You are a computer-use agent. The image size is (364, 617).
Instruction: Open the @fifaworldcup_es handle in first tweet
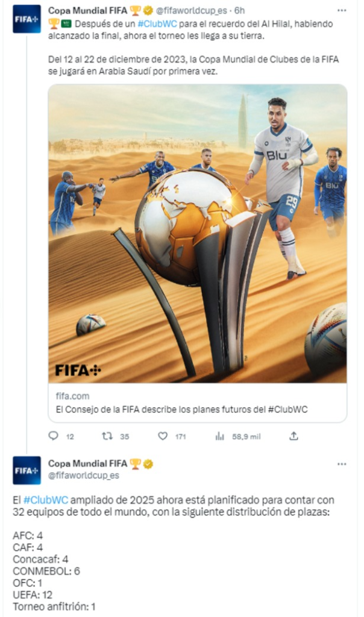(x=191, y=10)
